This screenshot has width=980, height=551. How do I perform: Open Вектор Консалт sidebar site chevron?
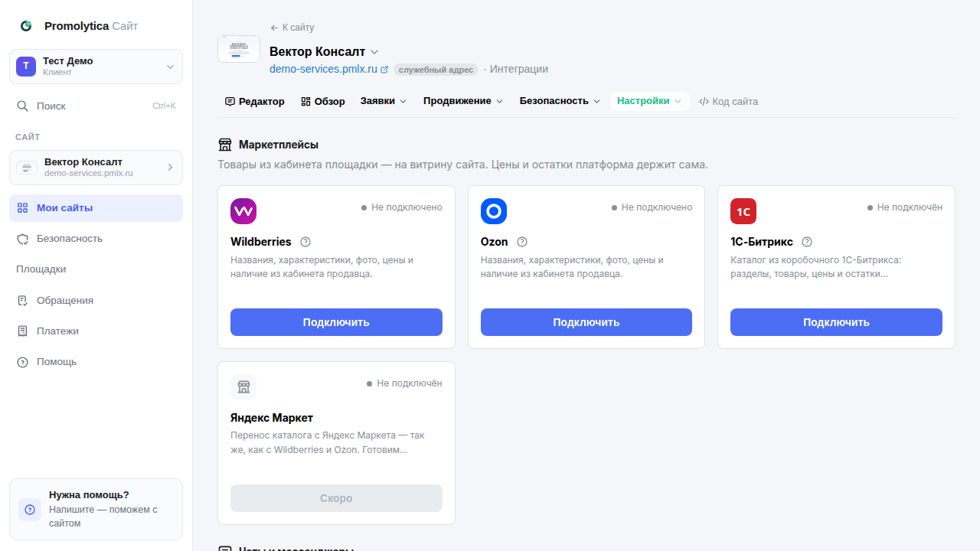[x=170, y=168]
